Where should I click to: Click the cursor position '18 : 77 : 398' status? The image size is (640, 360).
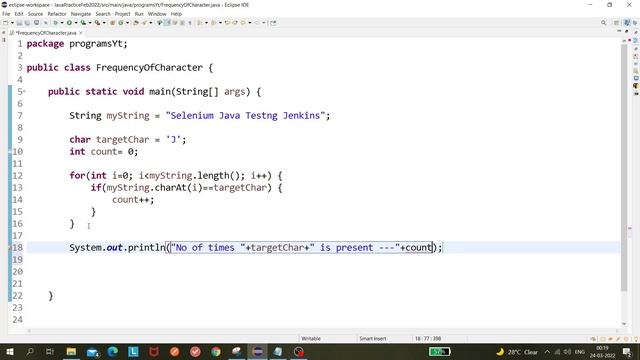[428, 338]
